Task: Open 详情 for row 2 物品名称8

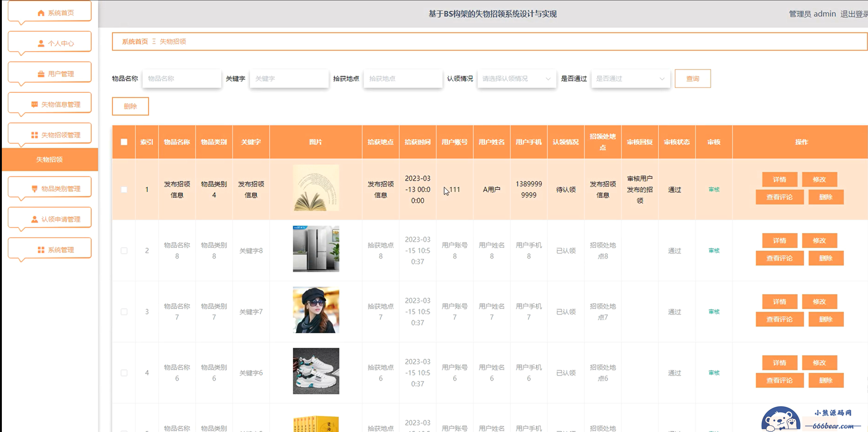Action: click(780, 240)
